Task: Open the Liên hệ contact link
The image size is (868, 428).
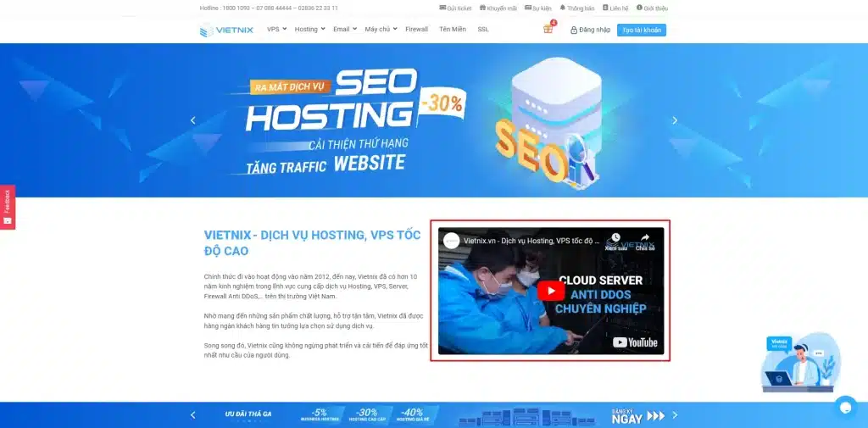Action: pyautogui.click(x=615, y=8)
